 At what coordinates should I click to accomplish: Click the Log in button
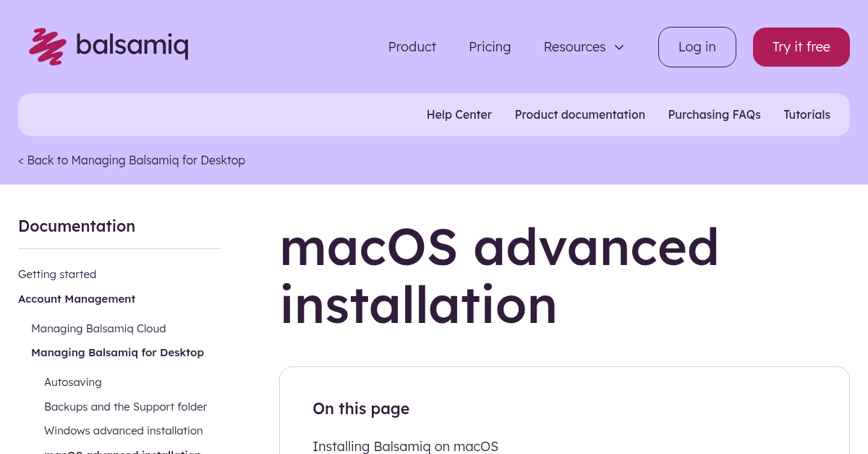[x=697, y=46]
